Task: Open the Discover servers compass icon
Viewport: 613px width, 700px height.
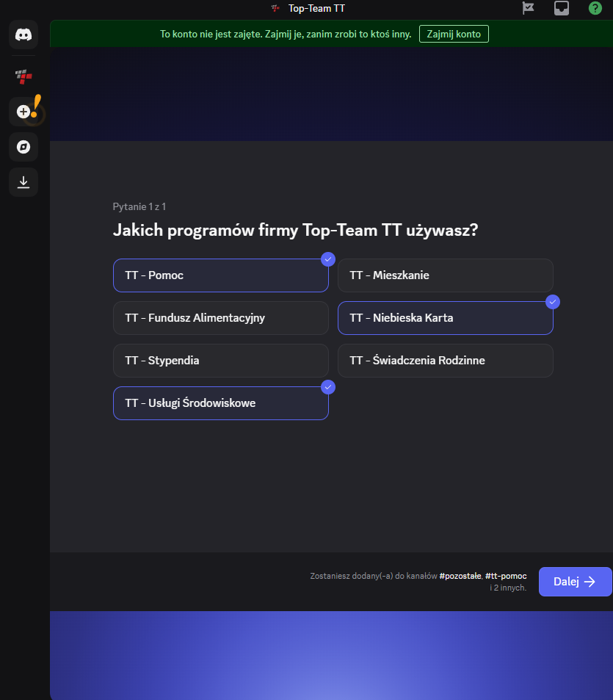Action: click(23, 147)
